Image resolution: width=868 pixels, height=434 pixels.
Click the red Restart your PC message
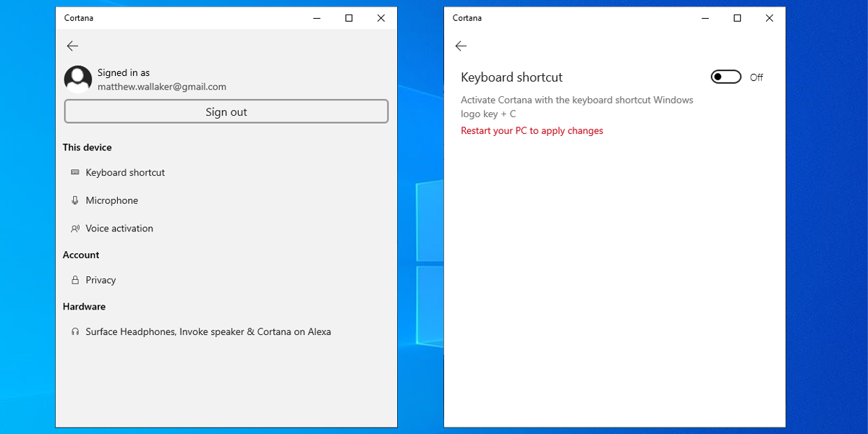[x=532, y=131]
